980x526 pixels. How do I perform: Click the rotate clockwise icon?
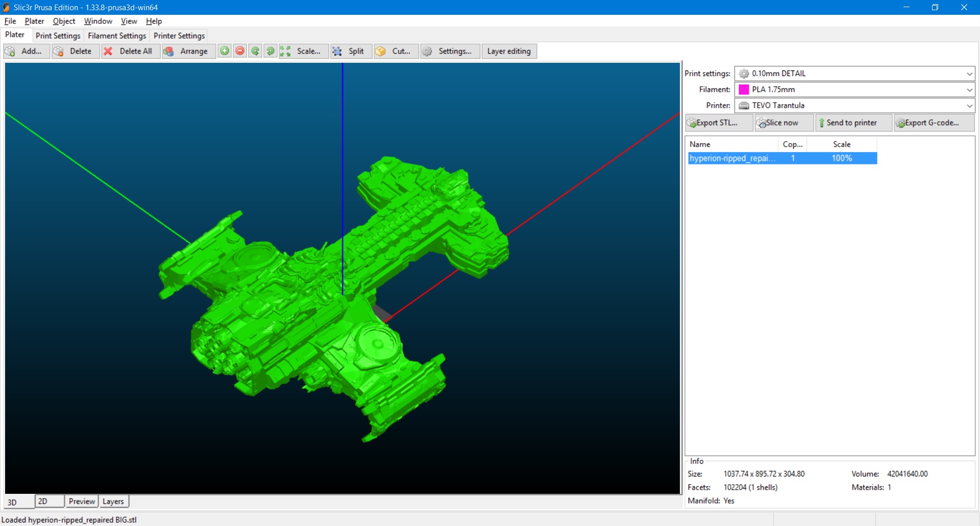click(x=271, y=51)
